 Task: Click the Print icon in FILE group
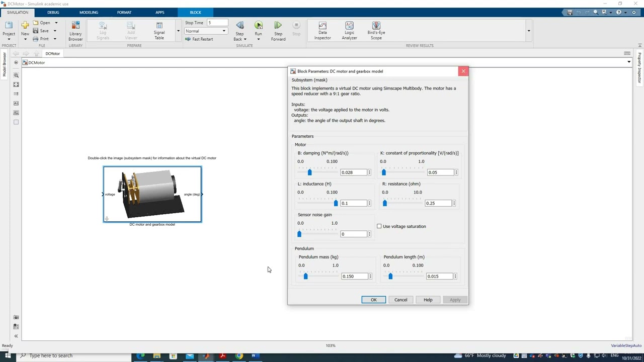click(x=36, y=39)
